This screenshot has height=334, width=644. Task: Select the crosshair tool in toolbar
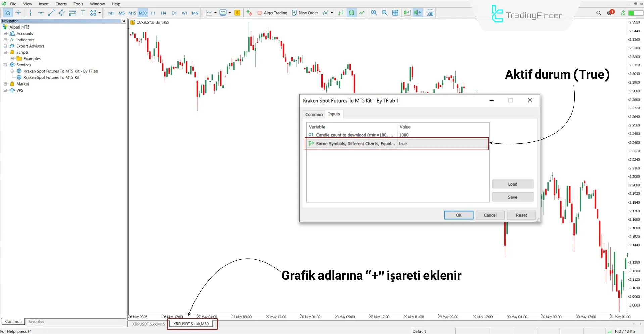coord(18,13)
